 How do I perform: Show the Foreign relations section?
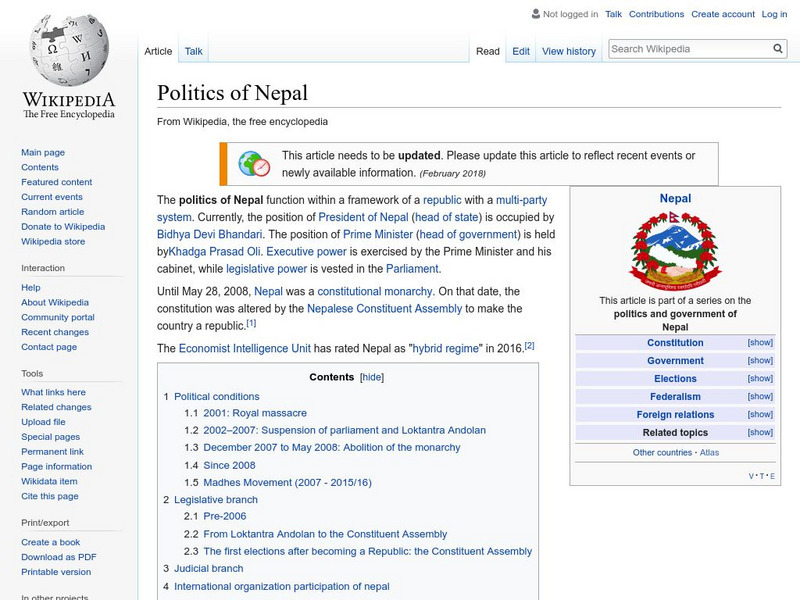point(760,414)
